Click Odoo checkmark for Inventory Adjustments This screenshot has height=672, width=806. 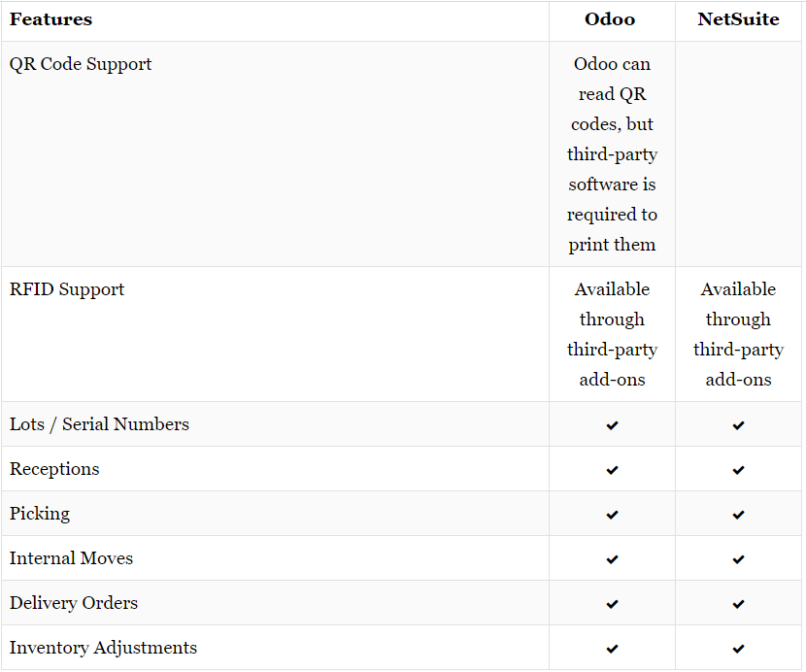612,649
